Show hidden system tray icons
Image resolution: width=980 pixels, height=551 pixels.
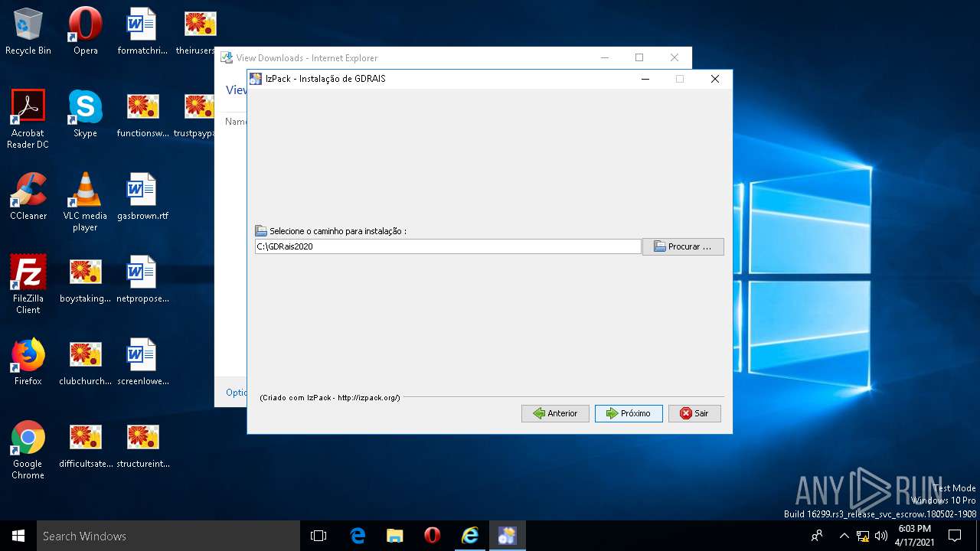844,536
